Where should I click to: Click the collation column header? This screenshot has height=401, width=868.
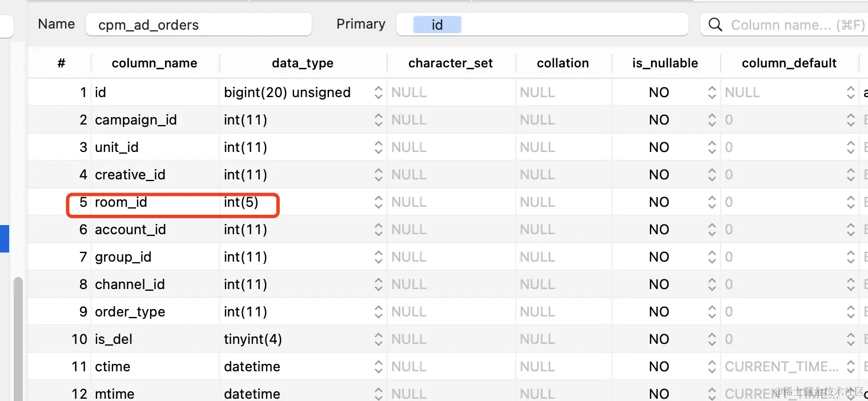click(x=562, y=63)
